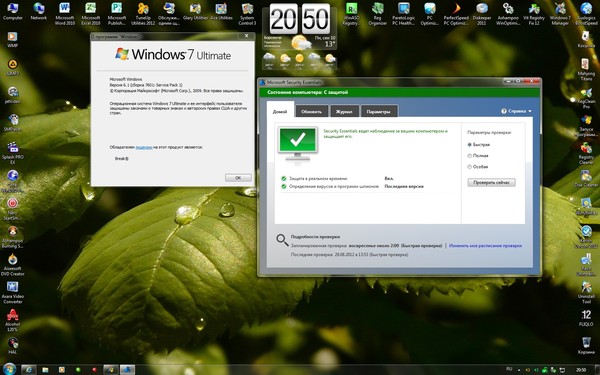Open TuneUp Utilities 2012 icon
Screen dimensions: 600x375
pos(143,13)
